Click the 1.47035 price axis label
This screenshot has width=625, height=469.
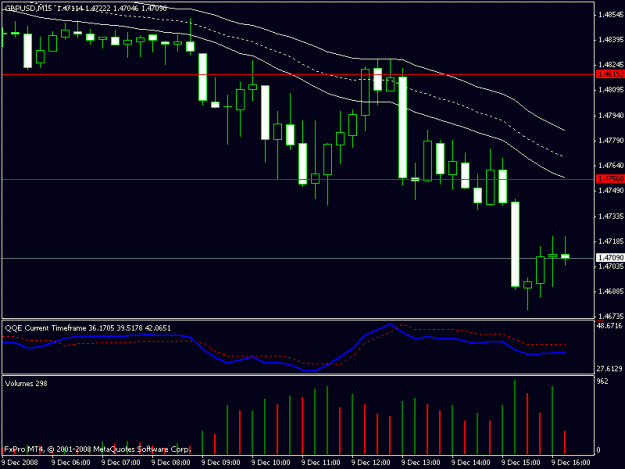click(x=611, y=266)
